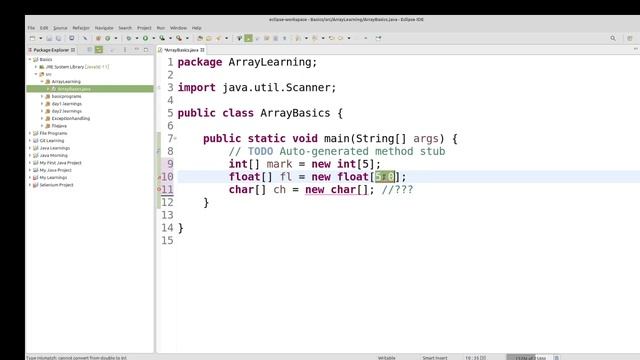Toggle the highlighted green Mark Occurrences icon
This screenshot has height=360, width=640.
pyautogui.click(x=248, y=38)
